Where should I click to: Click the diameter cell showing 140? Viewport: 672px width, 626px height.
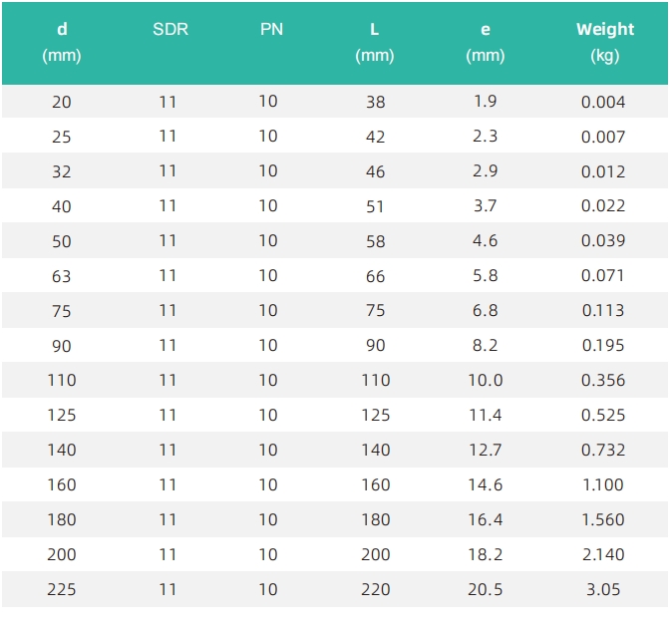coord(62,451)
